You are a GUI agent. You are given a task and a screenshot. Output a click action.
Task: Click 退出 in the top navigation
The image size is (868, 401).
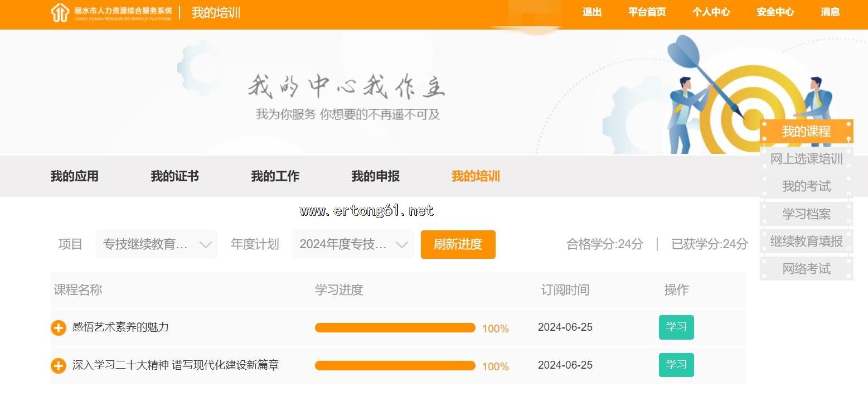click(591, 12)
